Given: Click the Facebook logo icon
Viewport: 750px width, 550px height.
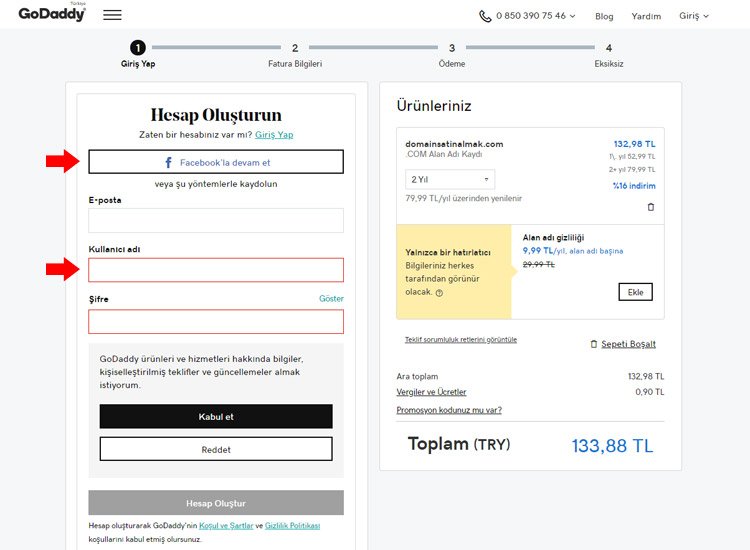Looking at the screenshot, I should point(168,163).
